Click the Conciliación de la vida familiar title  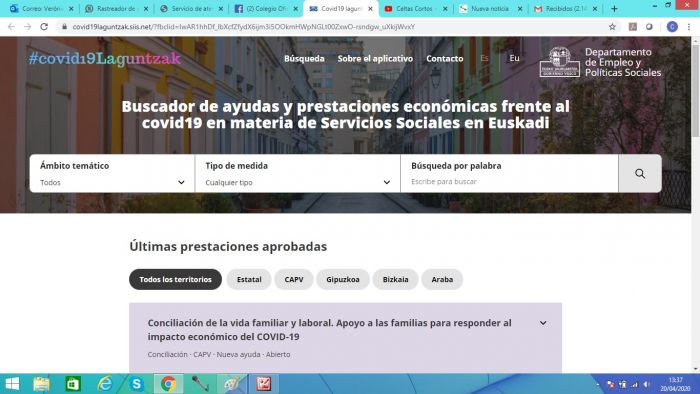click(x=329, y=330)
